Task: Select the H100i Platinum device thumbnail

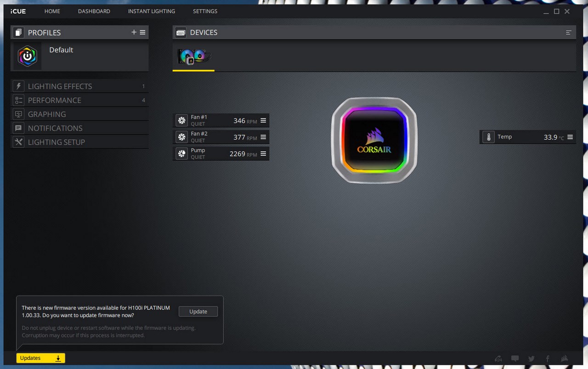Action: [x=193, y=57]
